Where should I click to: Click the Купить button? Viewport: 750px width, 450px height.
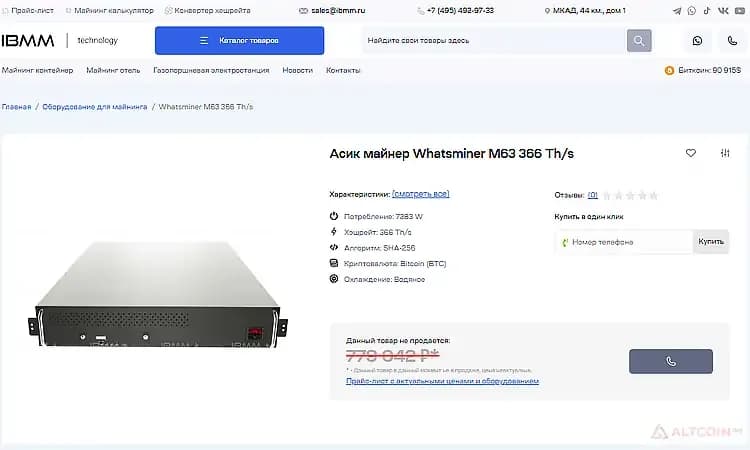coord(711,242)
